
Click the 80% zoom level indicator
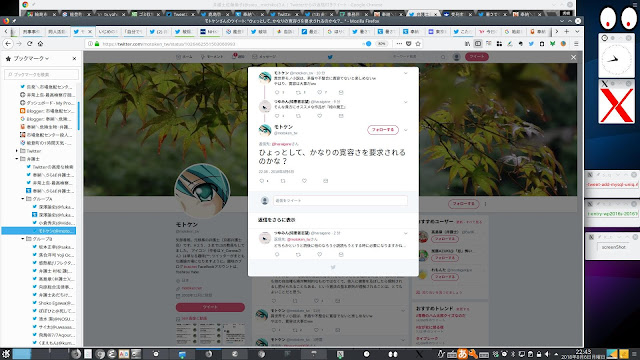tap(381, 44)
